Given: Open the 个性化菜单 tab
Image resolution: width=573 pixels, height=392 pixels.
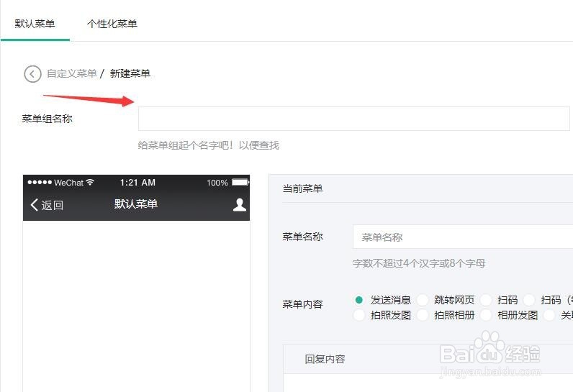Looking at the screenshot, I should (x=112, y=24).
